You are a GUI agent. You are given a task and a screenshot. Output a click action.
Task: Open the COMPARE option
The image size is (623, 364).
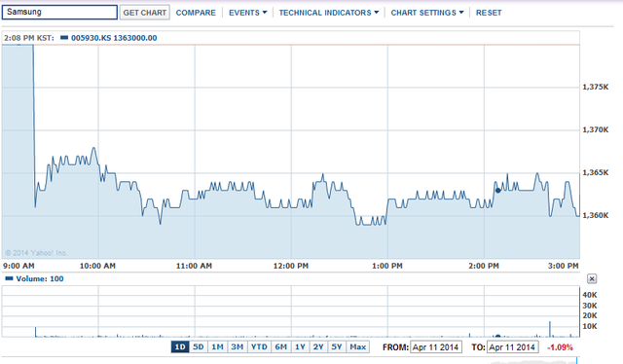coord(196,13)
